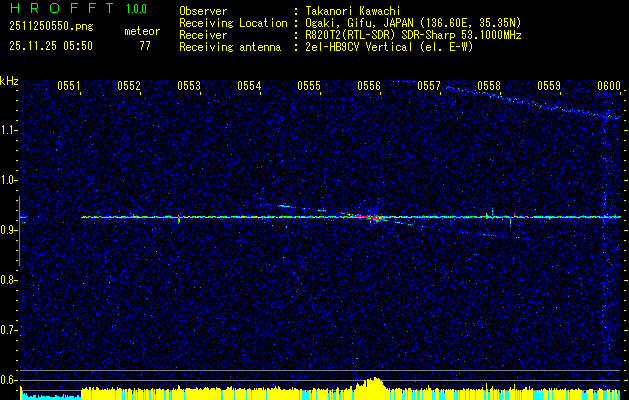Click the 0.8 kHz axis label
The width and height of the screenshot is (629, 400).
8,280
